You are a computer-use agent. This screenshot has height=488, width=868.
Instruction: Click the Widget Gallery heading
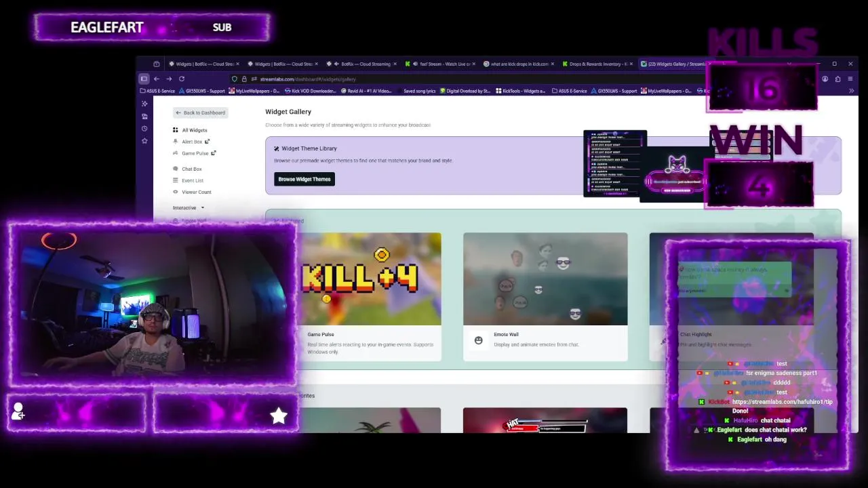click(288, 111)
